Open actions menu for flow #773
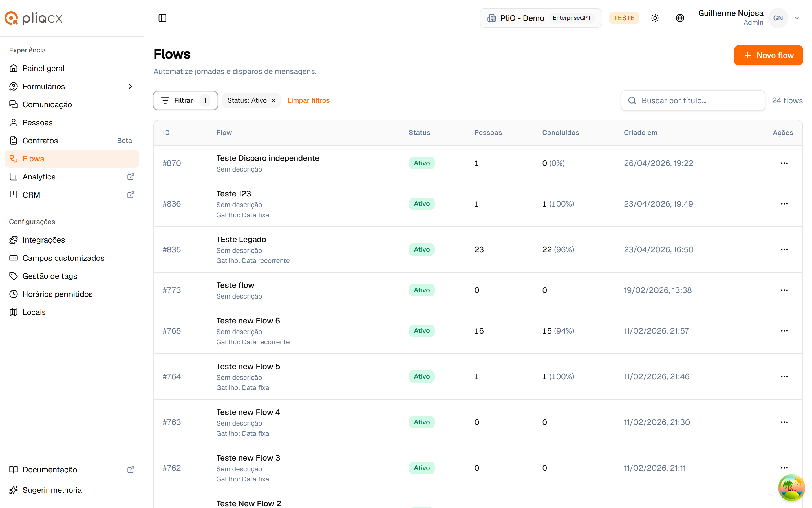This screenshot has width=812, height=508. point(784,290)
